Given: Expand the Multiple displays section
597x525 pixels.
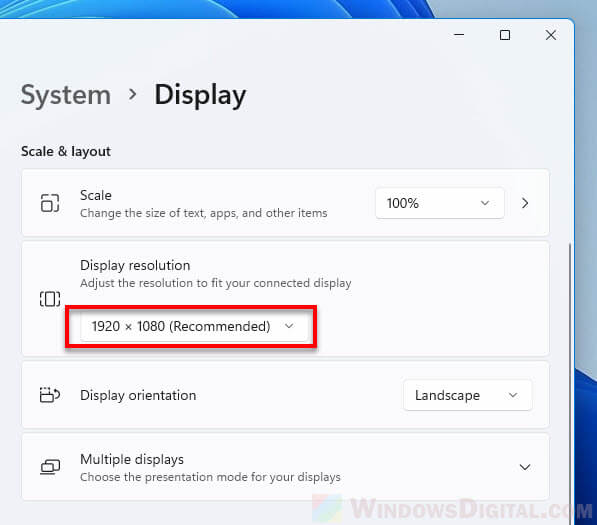Looking at the screenshot, I should click(525, 467).
